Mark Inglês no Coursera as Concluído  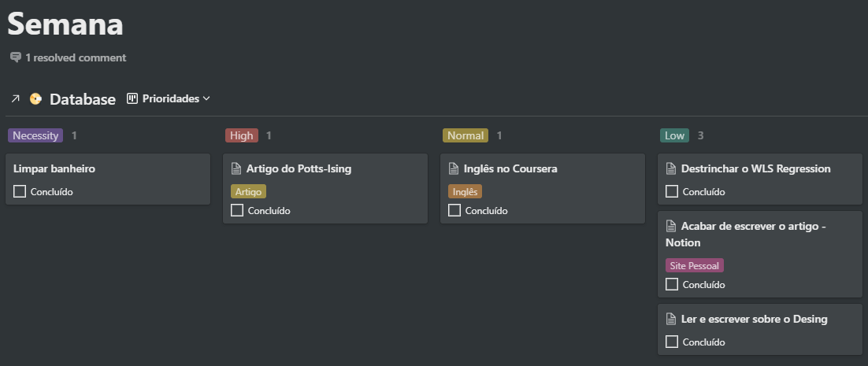point(454,210)
